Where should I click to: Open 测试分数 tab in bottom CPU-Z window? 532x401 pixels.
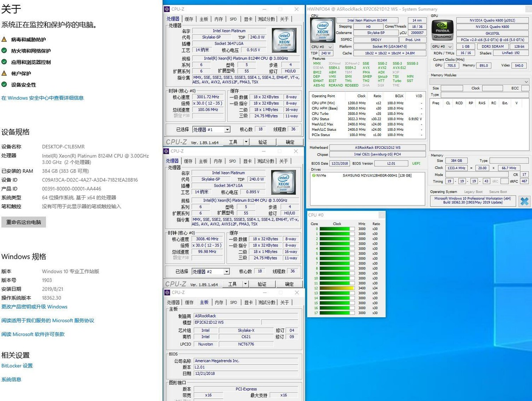[266, 302]
